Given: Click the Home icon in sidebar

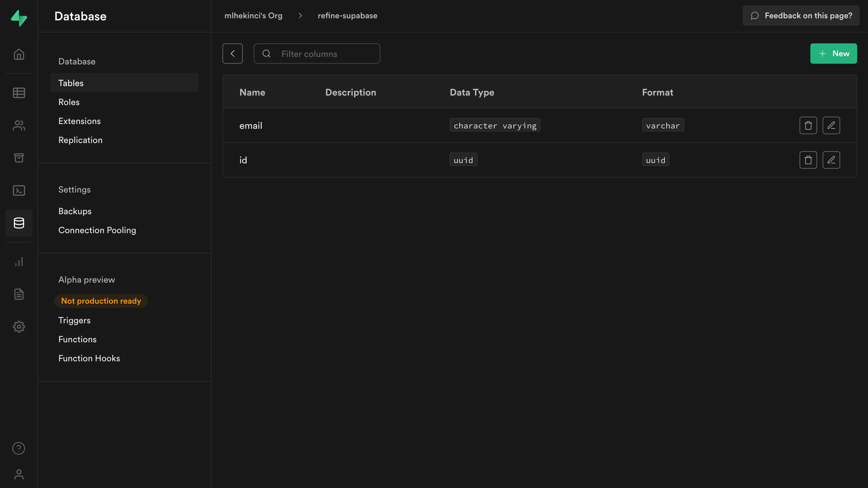Looking at the screenshot, I should [x=19, y=55].
